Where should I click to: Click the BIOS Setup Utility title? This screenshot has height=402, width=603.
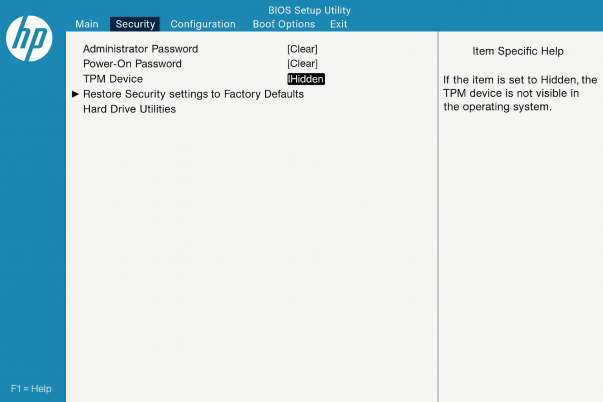point(309,10)
